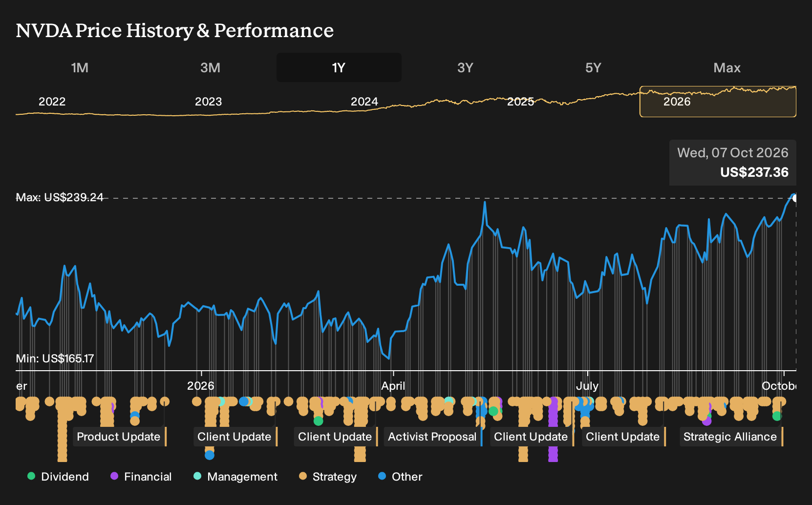The height and width of the screenshot is (505, 812).
Task: Click the US$237.36 price in tooltip
Action: (x=754, y=172)
